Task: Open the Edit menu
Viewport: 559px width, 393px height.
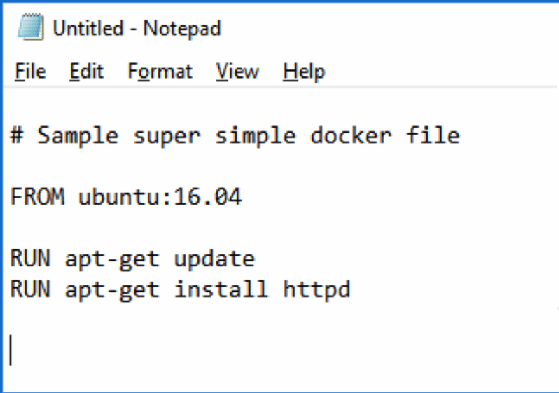Action: [x=86, y=71]
